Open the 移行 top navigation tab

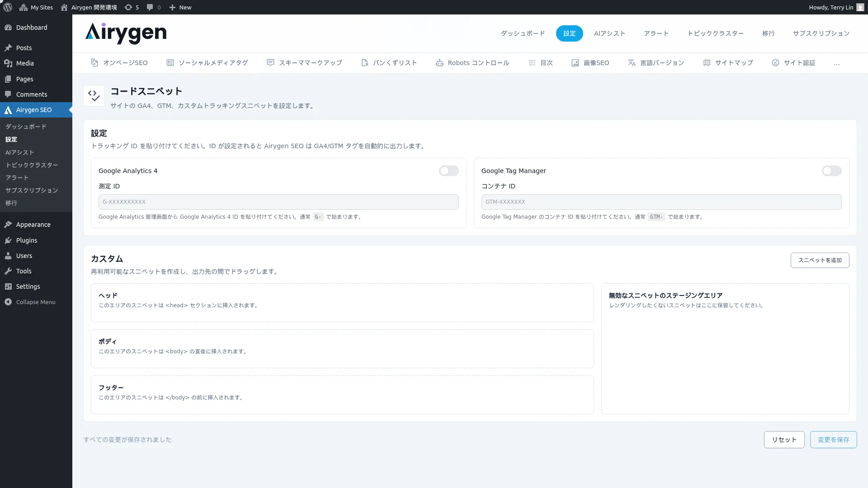click(x=768, y=33)
